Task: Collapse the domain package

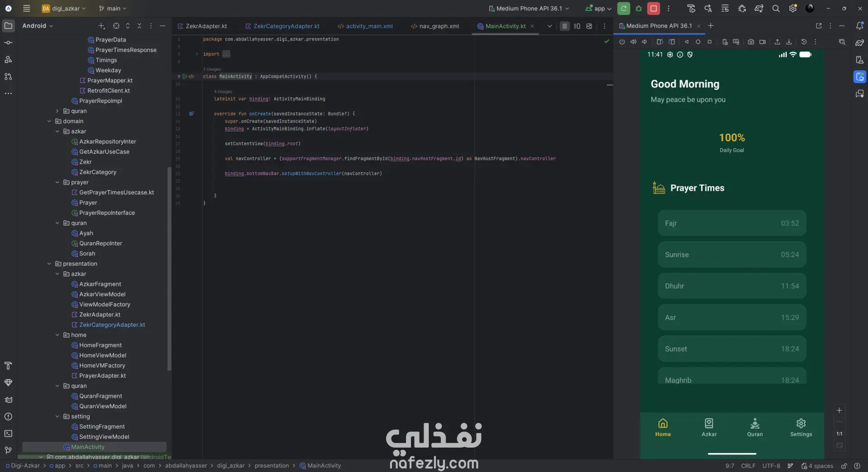Action: 49,121
